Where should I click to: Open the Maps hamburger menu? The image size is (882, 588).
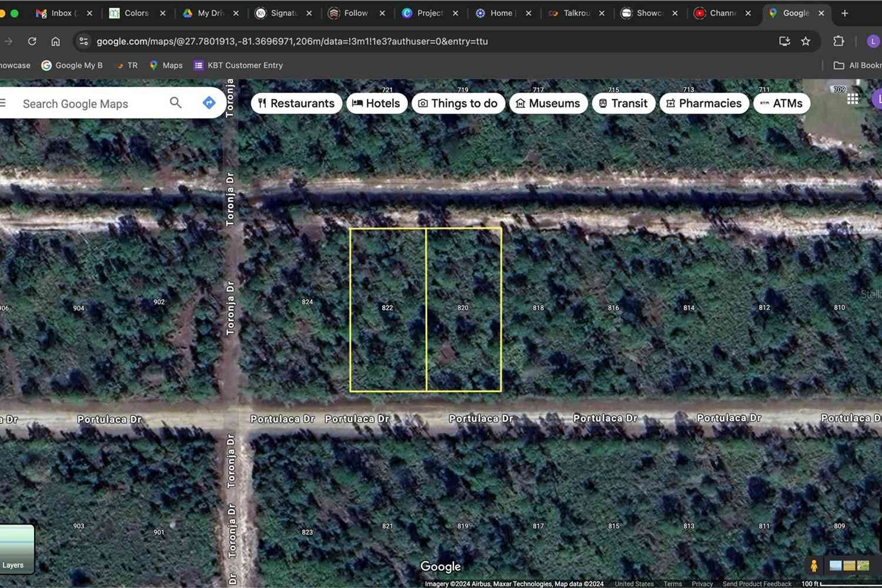point(3,103)
